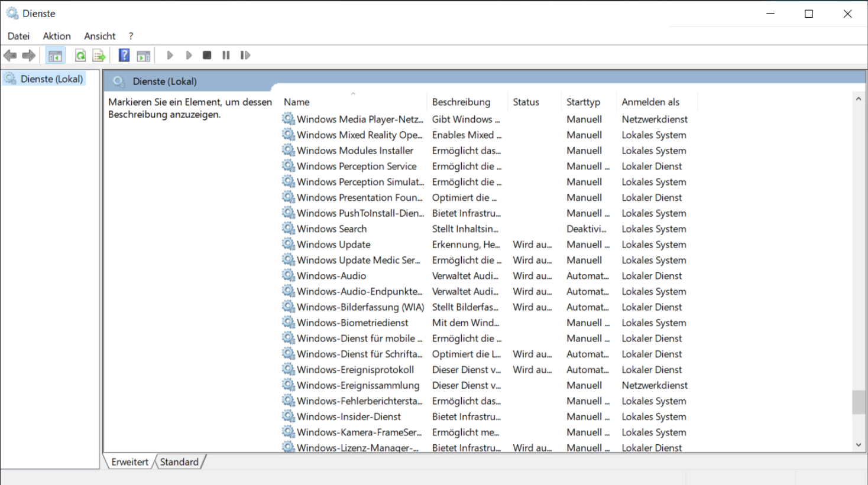The image size is (868, 485).
Task: Select Dienste (Lokal) in the tree
Action: [x=51, y=79]
